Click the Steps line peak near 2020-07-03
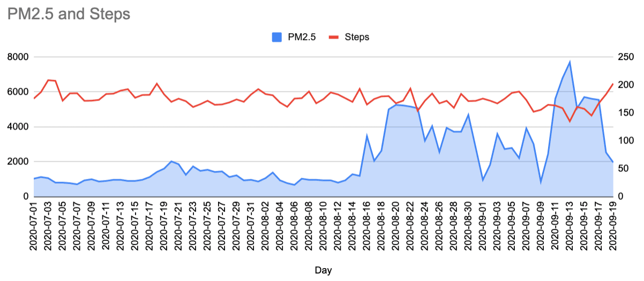The image size is (644, 281). pyautogui.click(x=48, y=80)
